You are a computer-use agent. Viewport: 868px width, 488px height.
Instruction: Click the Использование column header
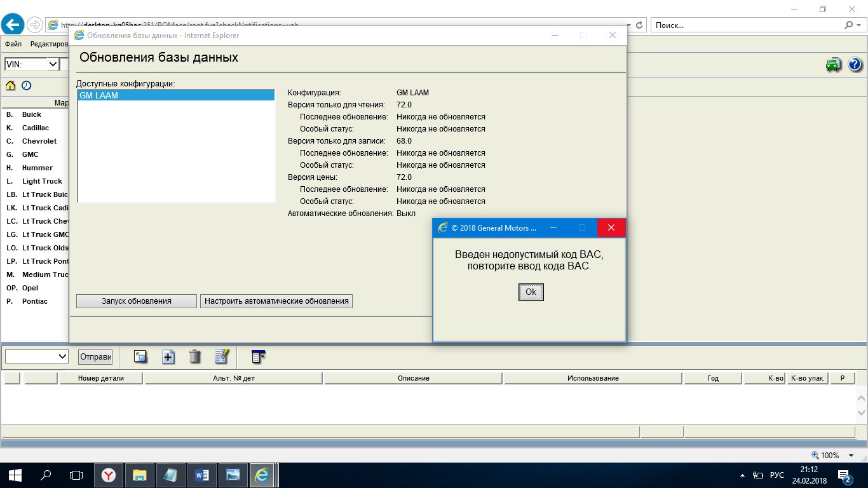point(593,378)
